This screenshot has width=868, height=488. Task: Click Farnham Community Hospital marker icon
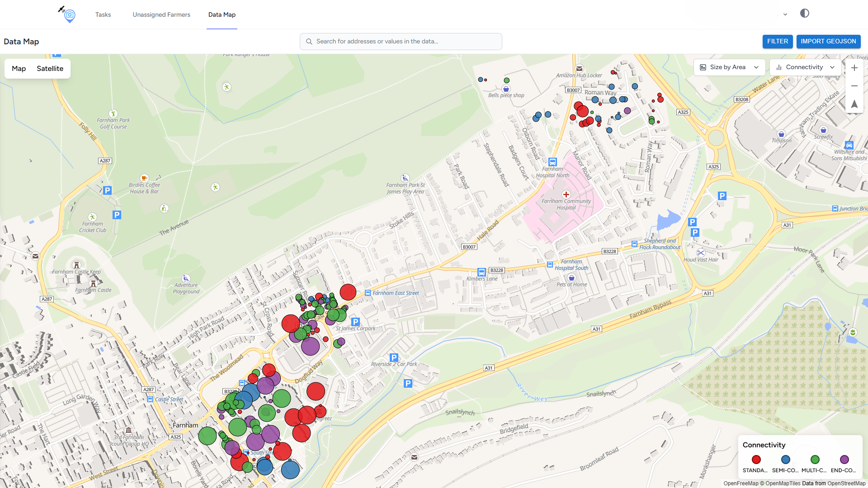click(566, 194)
